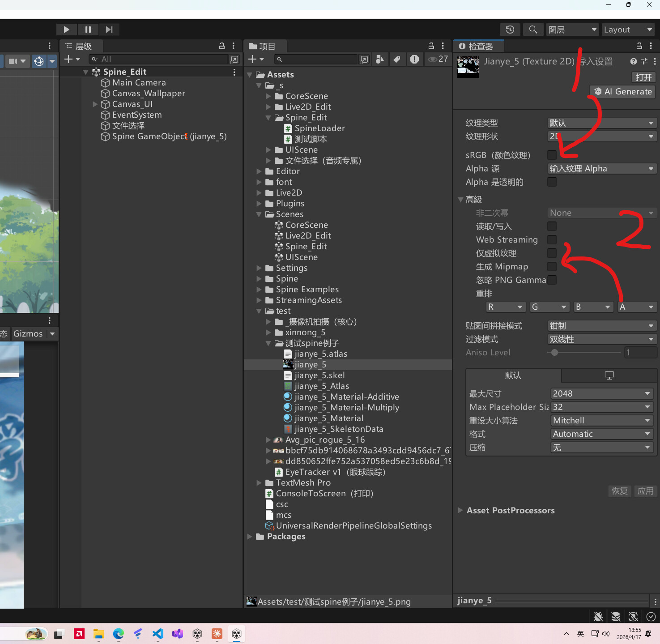Click the AI Generate button
The image size is (660, 644).
(x=622, y=92)
